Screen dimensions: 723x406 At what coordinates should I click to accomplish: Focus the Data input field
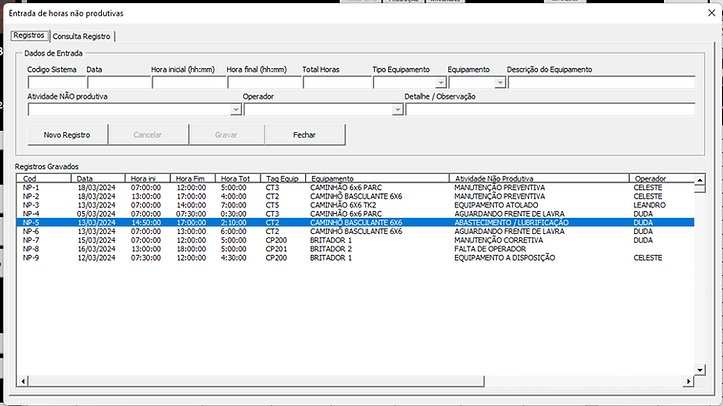(119, 83)
